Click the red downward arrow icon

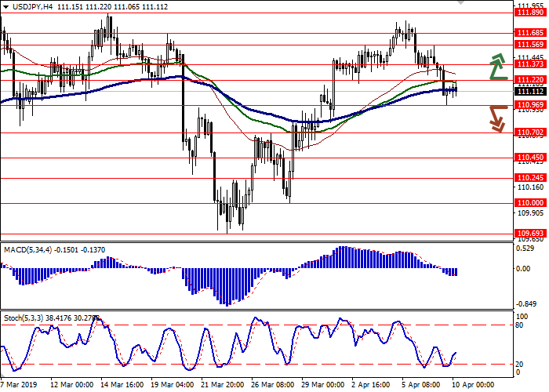tap(496, 118)
